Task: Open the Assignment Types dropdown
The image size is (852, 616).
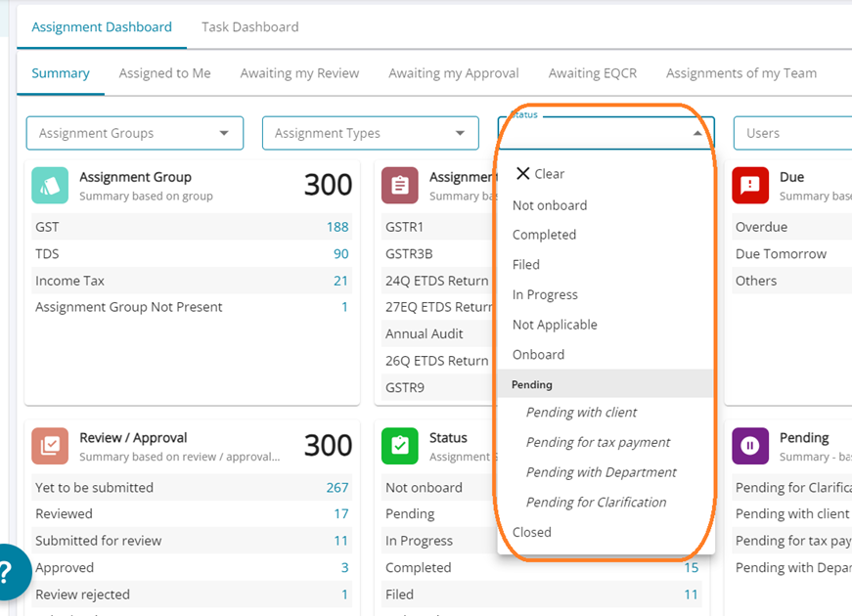Action: [460, 133]
